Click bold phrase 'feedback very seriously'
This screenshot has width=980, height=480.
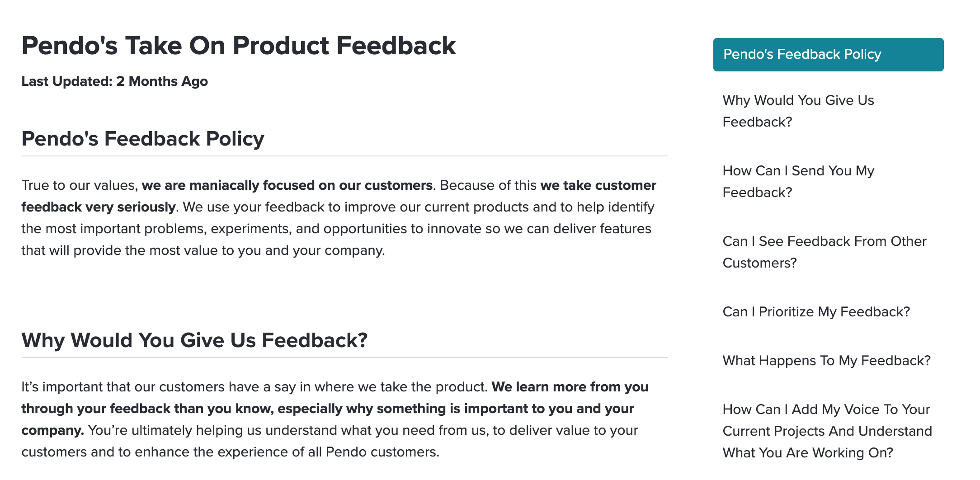[x=99, y=207]
